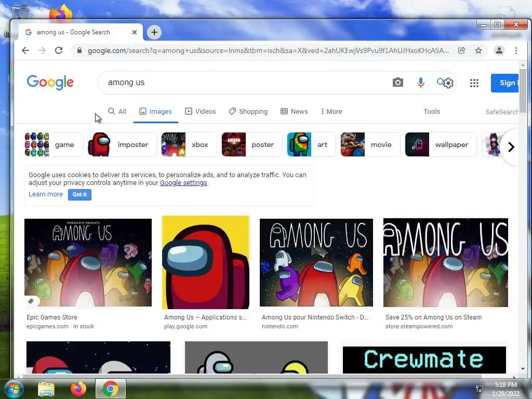
Task: Open the Windows Start menu
Action: tap(13, 389)
